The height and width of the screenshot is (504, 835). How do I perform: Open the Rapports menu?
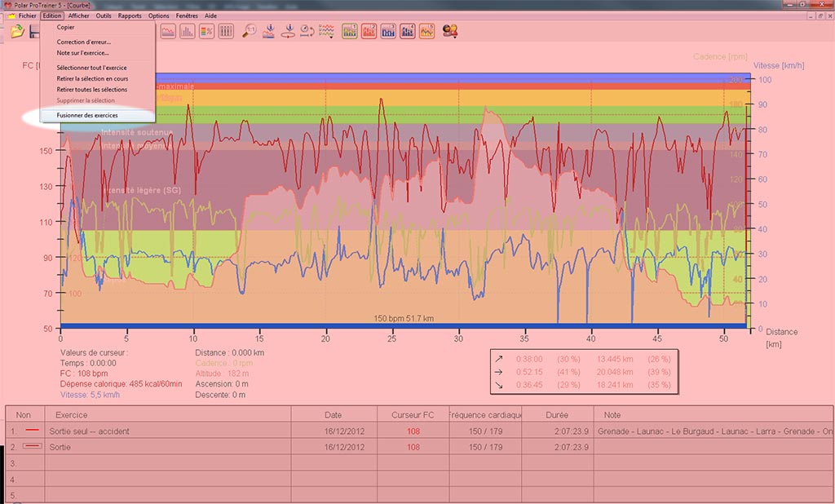(x=130, y=15)
